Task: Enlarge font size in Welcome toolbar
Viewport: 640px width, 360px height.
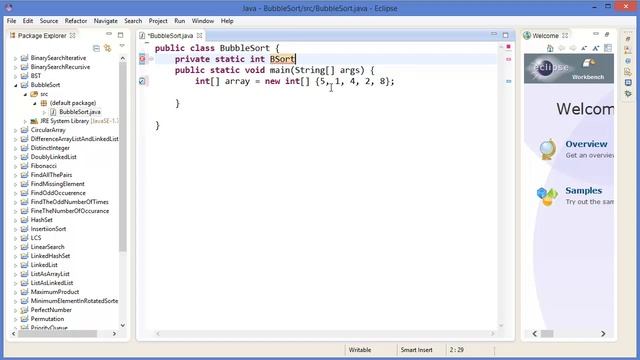Action: tap(596, 48)
